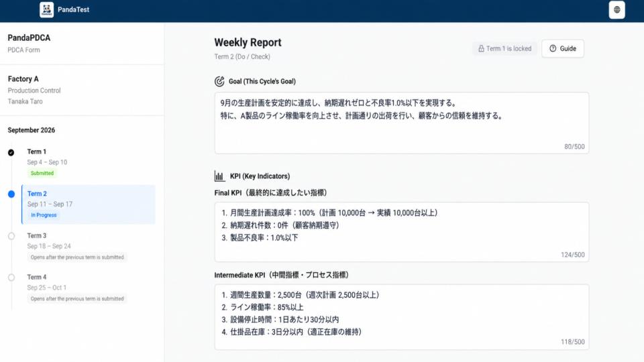Click the PandaTest brand name in header
The image size is (644, 362).
point(73,9)
